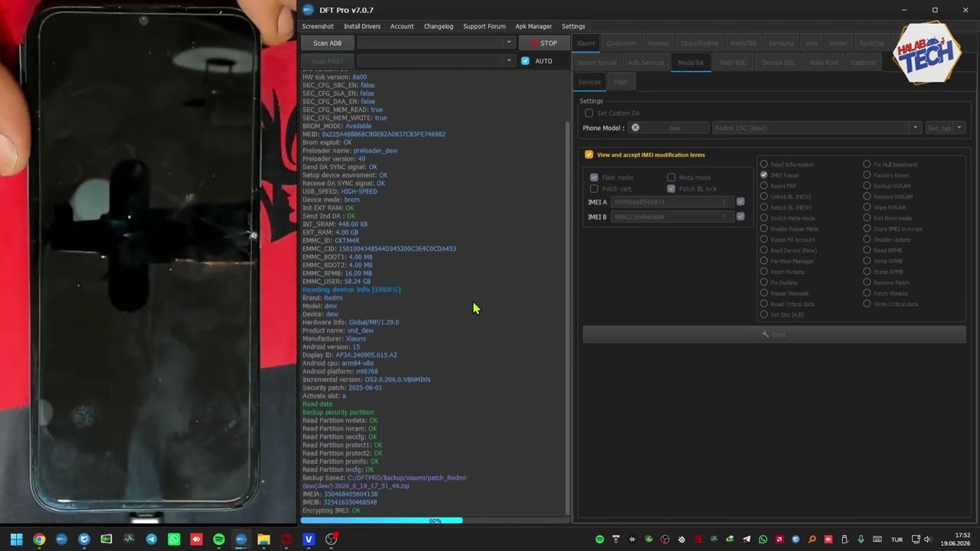The height and width of the screenshot is (551, 980).
Task: Open the Changelog menu item
Action: click(x=439, y=27)
